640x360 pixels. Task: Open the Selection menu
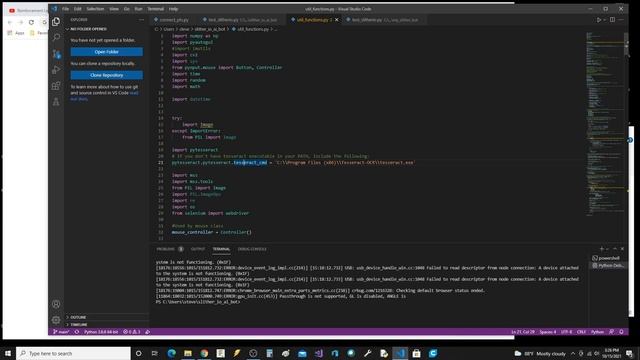point(95,9)
